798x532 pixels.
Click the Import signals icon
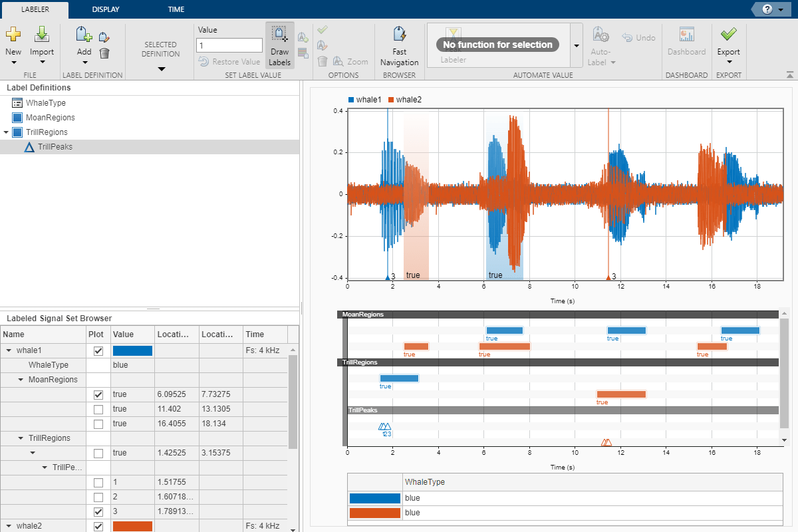[42, 35]
